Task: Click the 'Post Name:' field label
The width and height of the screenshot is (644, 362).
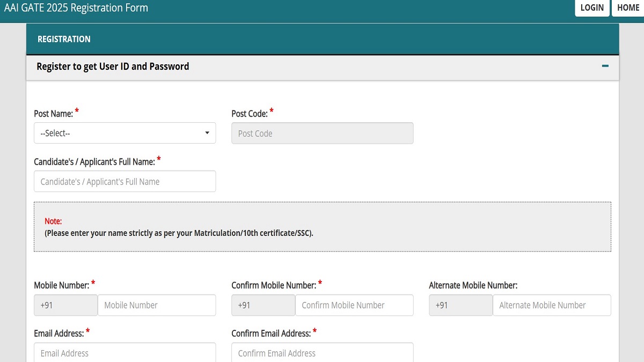Action: point(53,114)
